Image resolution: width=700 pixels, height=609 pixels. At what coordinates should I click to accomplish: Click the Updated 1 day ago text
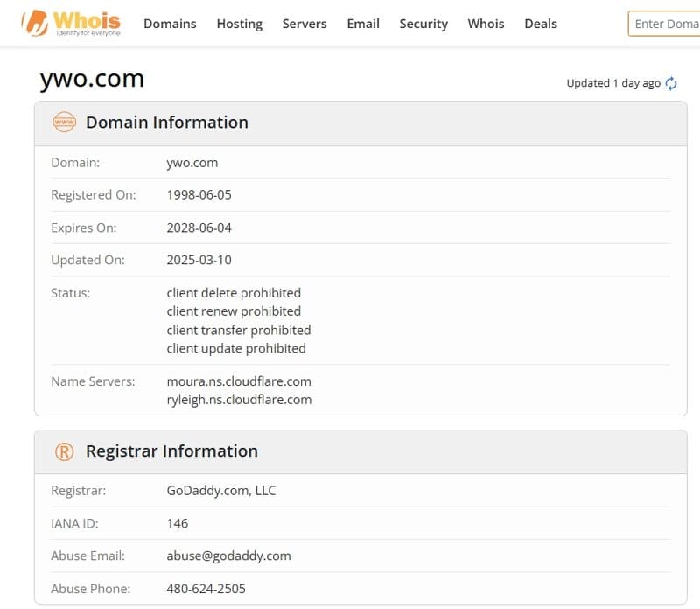613,83
